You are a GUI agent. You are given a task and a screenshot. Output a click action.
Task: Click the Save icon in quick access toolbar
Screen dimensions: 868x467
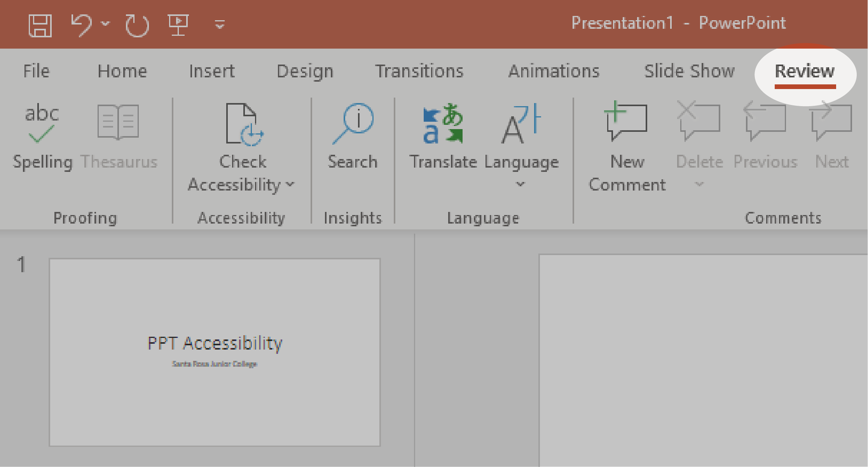tap(40, 25)
